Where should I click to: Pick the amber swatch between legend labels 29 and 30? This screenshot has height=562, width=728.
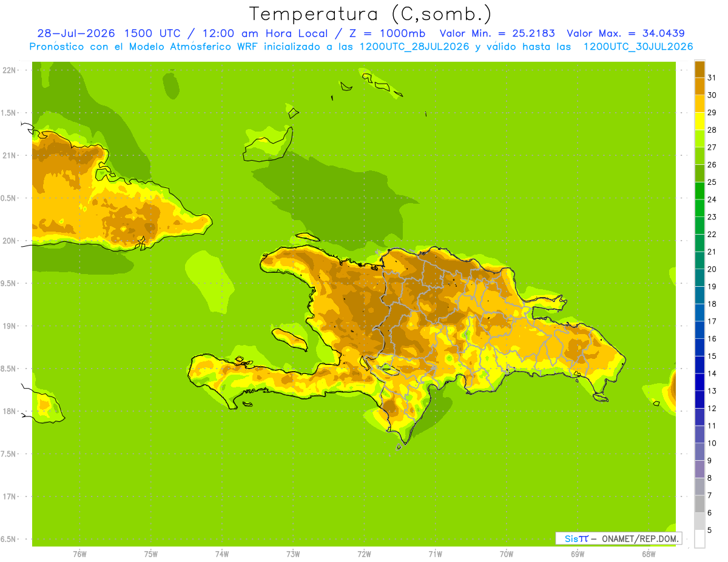pyautogui.click(x=699, y=104)
